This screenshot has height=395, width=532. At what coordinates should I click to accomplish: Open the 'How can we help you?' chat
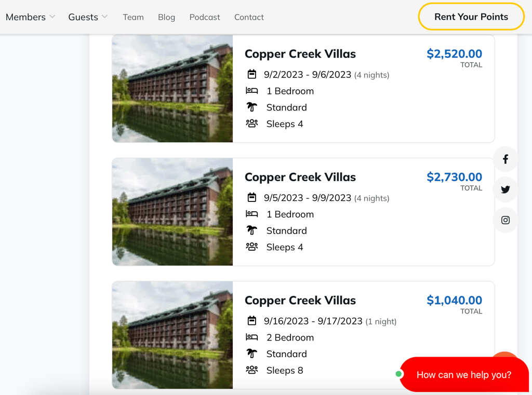[x=463, y=375]
